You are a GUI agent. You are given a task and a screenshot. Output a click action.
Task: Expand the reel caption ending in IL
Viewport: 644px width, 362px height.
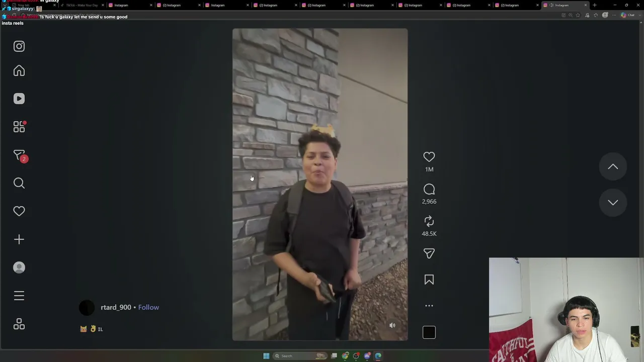point(91,329)
